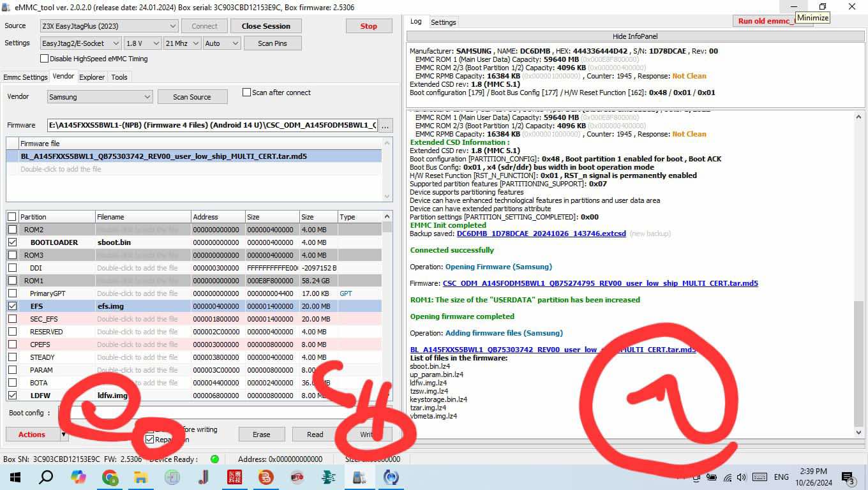Screen dimensions: 868x490
Task: Click the Scan Source button
Action: coord(192,97)
